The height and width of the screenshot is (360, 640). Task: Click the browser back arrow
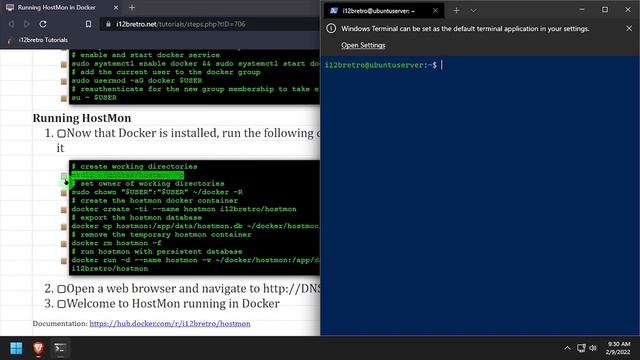click(x=11, y=24)
